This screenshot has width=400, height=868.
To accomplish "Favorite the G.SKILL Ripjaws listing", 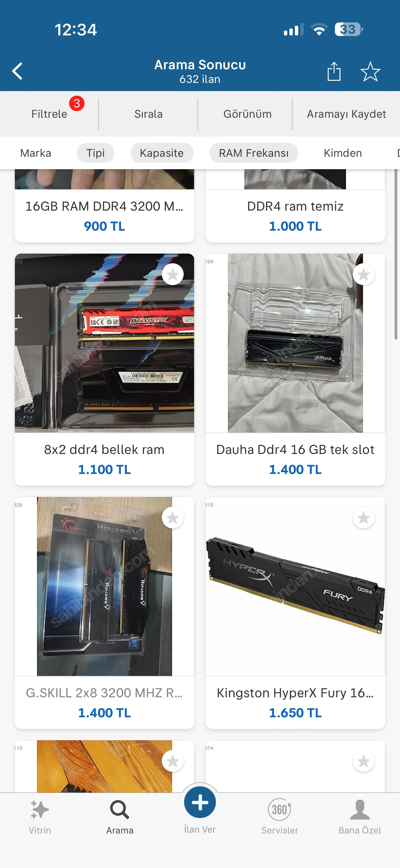I will point(173,518).
